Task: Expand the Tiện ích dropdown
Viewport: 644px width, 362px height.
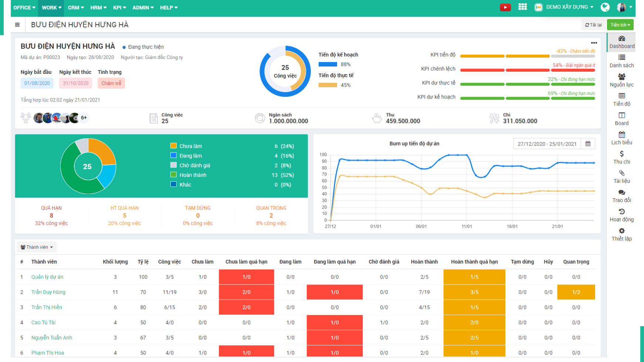Action: click(x=620, y=25)
